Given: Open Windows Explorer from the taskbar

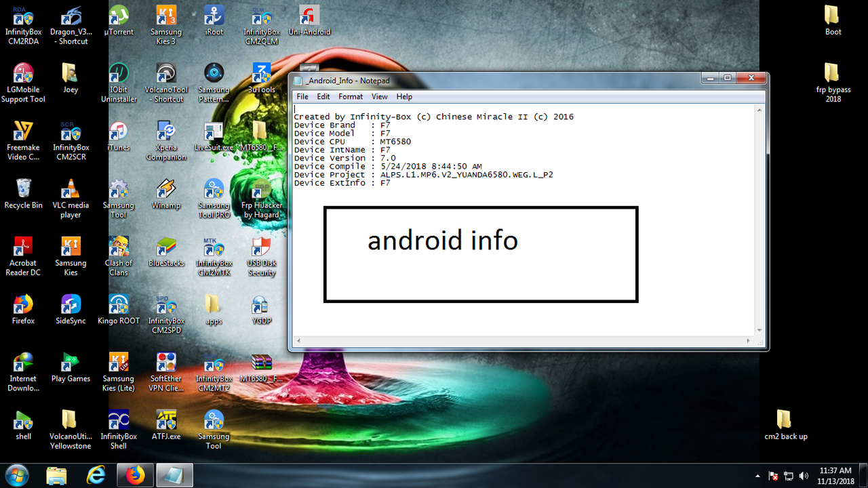Looking at the screenshot, I should coord(57,476).
